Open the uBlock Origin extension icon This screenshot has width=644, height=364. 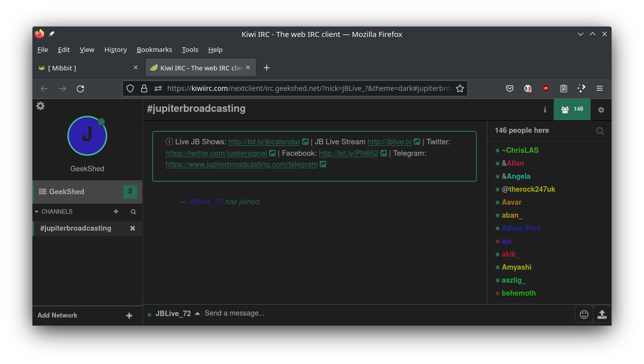tap(546, 88)
